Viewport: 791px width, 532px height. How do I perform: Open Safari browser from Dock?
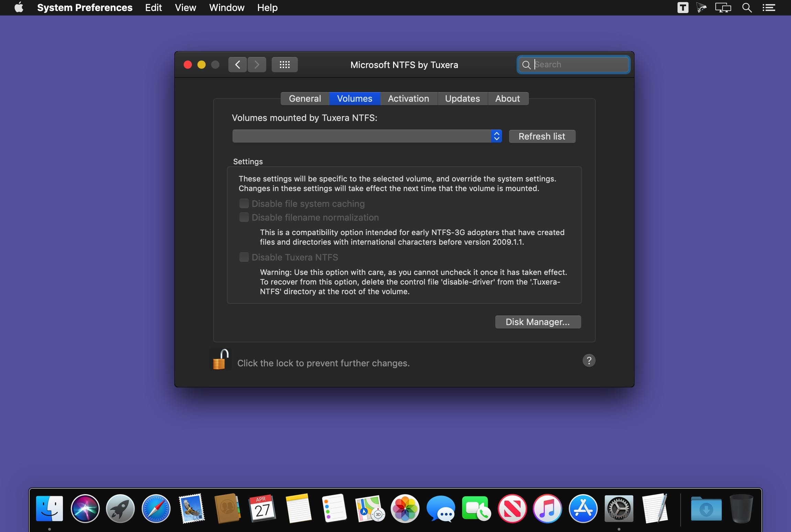point(155,508)
